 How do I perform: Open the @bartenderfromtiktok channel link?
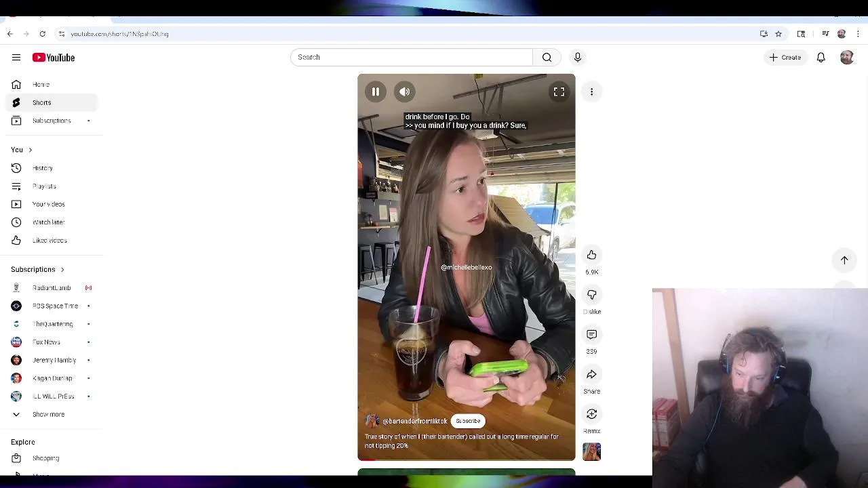point(414,421)
